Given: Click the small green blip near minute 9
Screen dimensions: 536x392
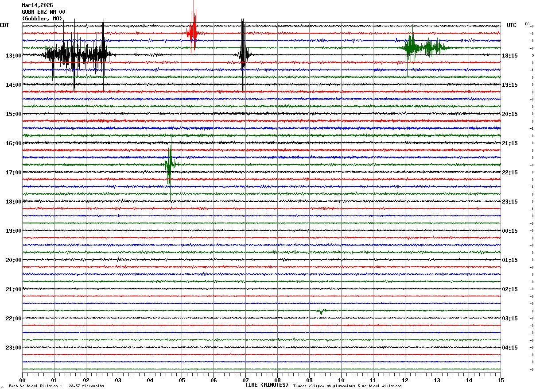Looking at the screenshot, I should click(321, 311).
